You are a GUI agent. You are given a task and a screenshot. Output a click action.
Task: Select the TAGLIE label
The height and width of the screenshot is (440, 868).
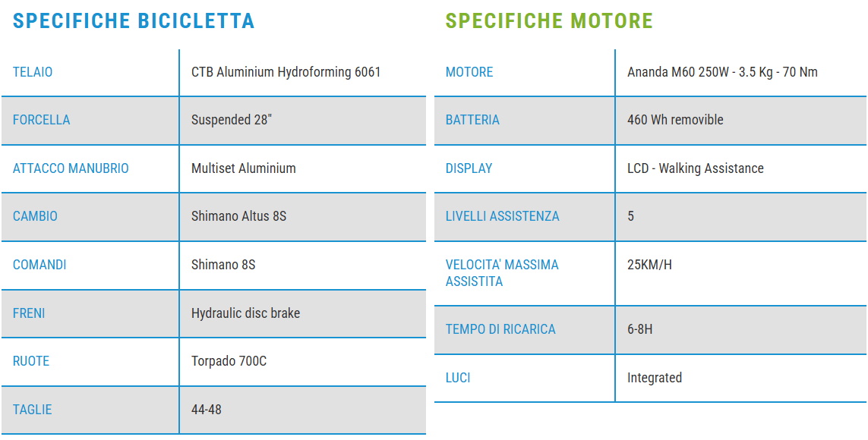click(x=33, y=410)
